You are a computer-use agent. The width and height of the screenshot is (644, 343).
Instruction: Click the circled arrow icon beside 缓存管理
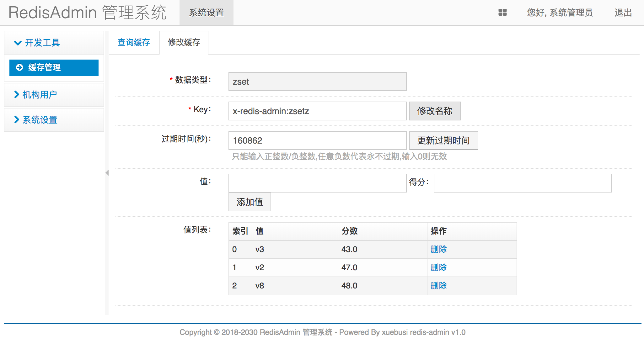click(x=19, y=67)
